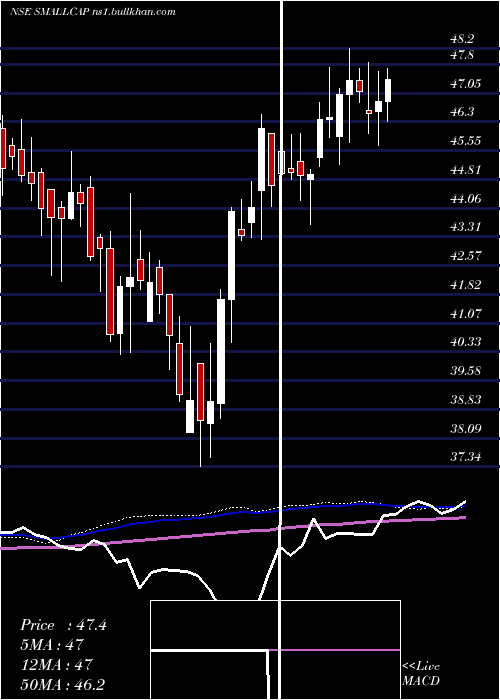
Task: Click the 47.8 price axis label
Action: (x=462, y=55)
